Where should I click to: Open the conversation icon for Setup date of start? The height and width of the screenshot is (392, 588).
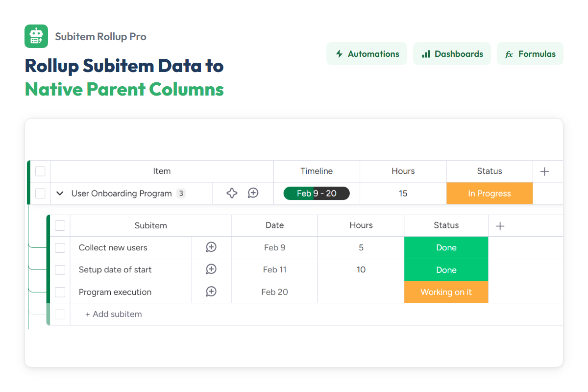211,269
